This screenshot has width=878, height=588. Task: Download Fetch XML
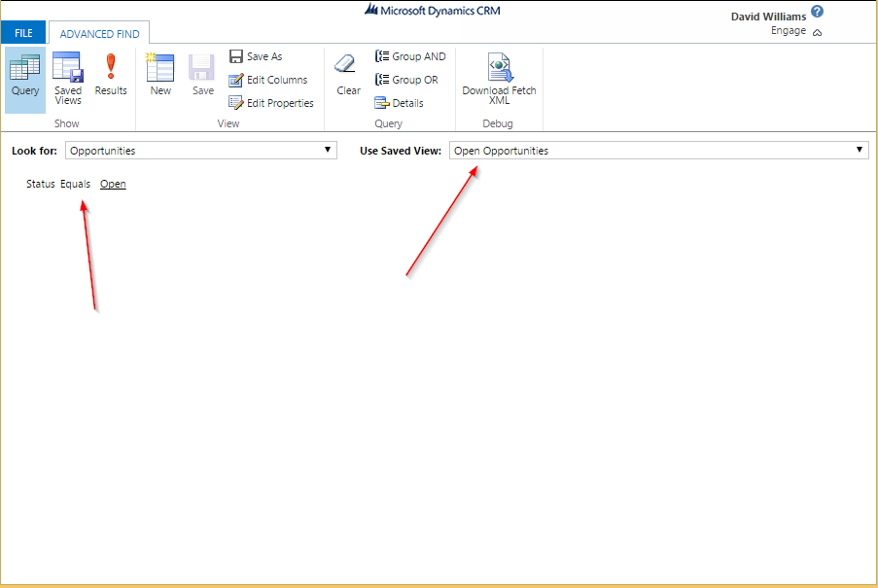(x=499, y=80)
